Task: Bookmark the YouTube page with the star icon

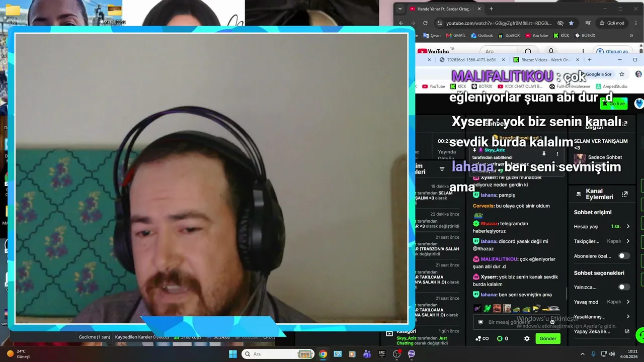Action: (x=571, y=23)
